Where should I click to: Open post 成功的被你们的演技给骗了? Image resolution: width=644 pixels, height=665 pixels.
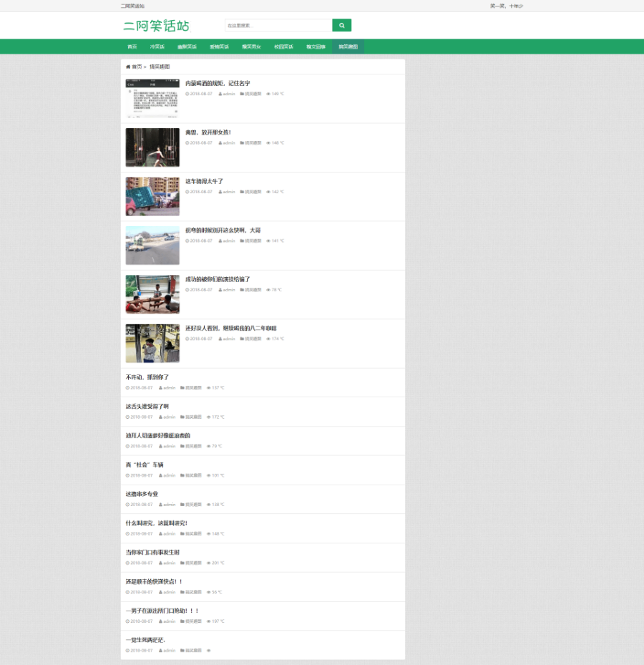click(218, 279)
